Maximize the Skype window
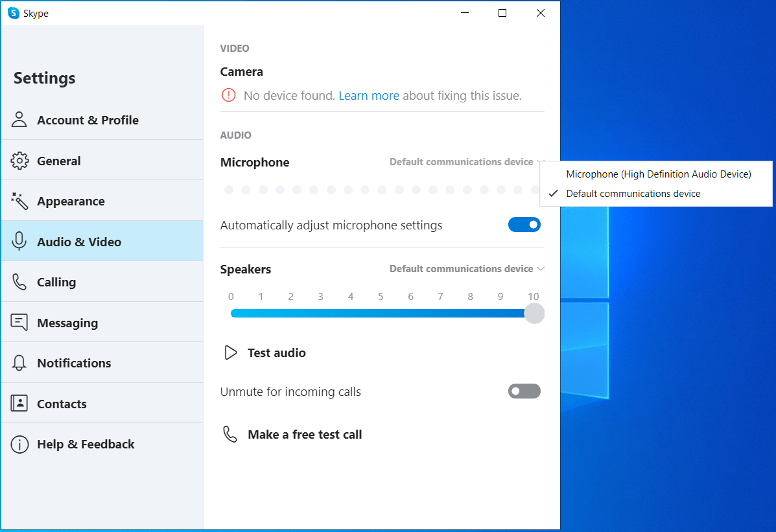Image resolution: width=776 pixels, height=532 pixels. tap(502, 13)
